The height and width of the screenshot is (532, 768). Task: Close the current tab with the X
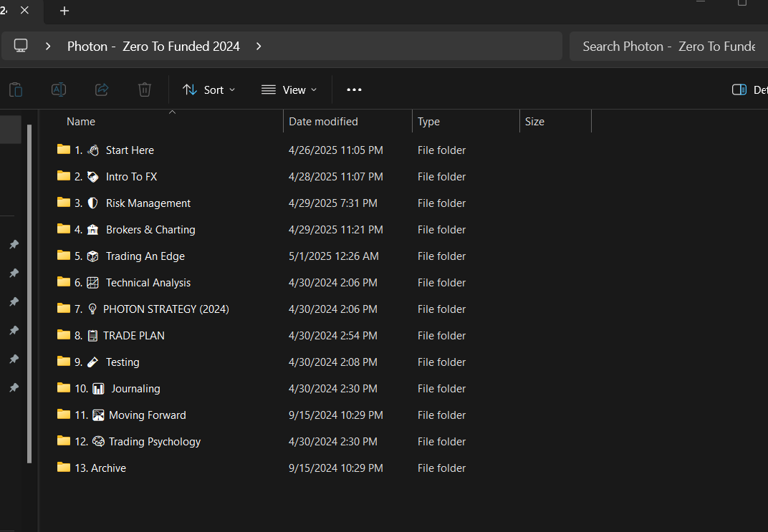click(x=24, y=10)
